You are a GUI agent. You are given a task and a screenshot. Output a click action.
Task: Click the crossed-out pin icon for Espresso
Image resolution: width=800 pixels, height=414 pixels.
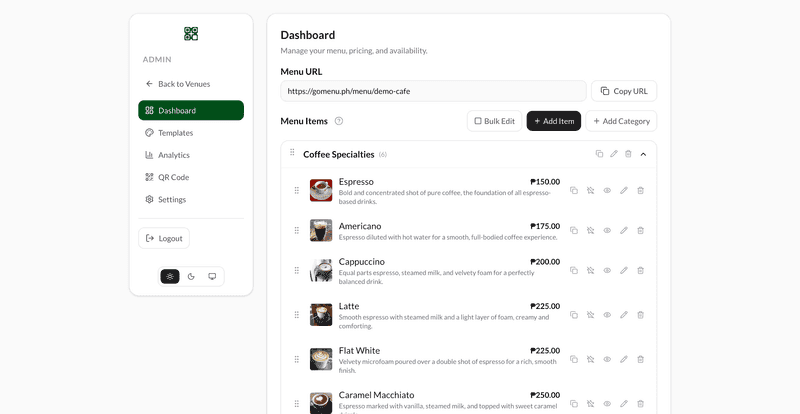click(590, 190)
